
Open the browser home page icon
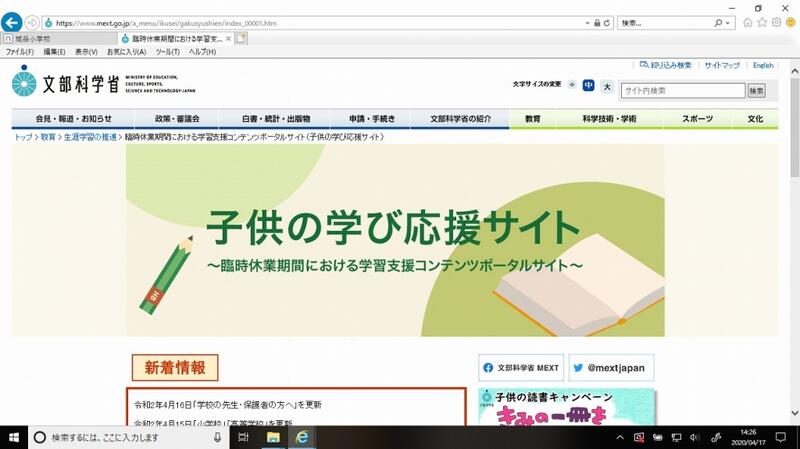(748, 22)
